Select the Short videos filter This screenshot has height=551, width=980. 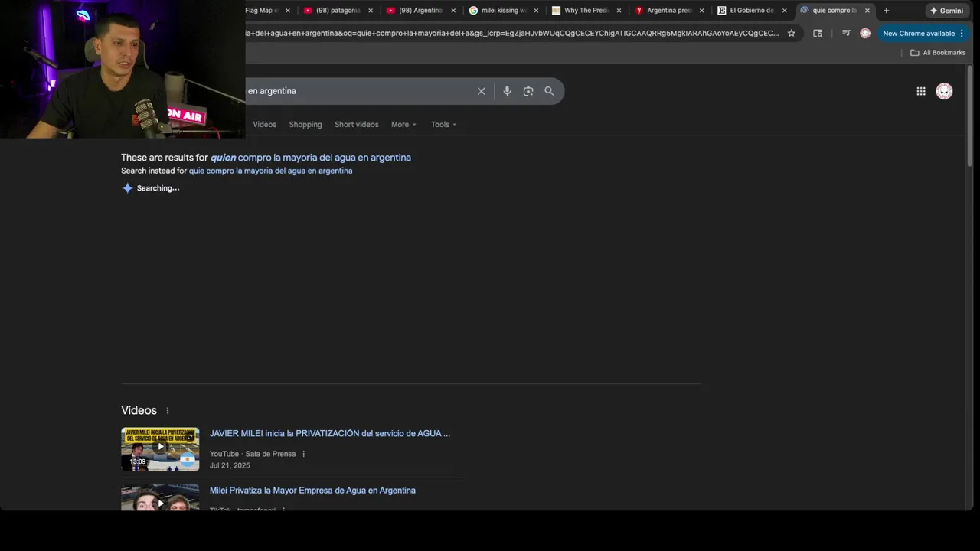357,125
